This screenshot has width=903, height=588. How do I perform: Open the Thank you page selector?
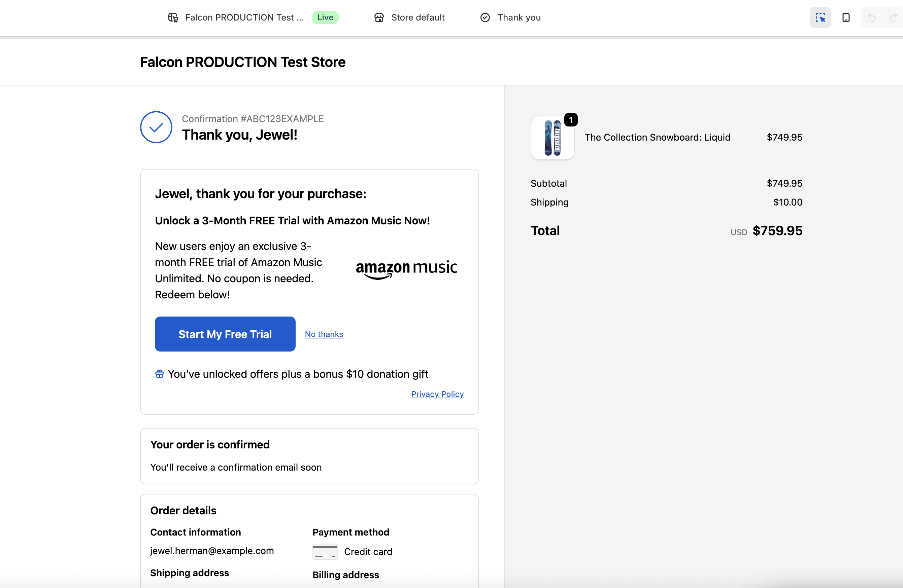click(x=510, y=17)
